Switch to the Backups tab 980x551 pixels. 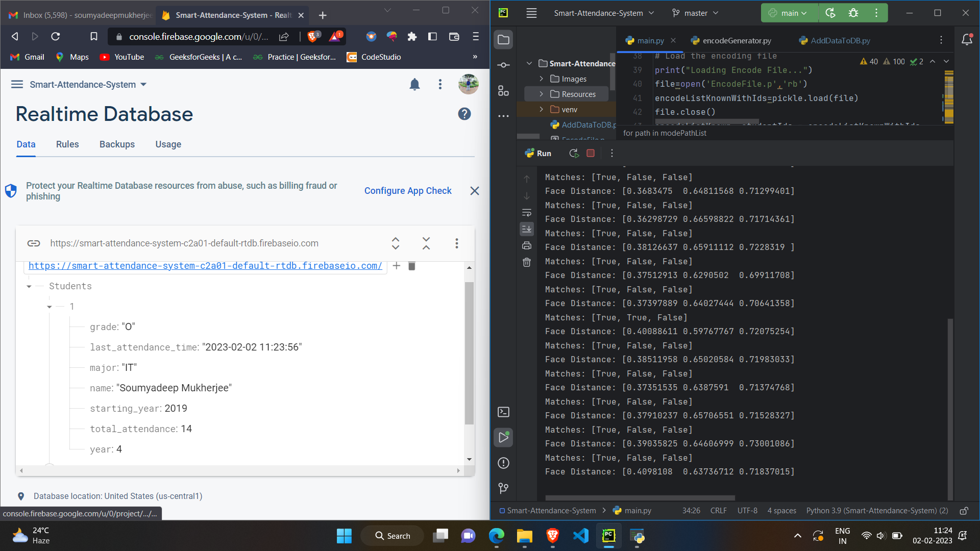tap(117, 144)
